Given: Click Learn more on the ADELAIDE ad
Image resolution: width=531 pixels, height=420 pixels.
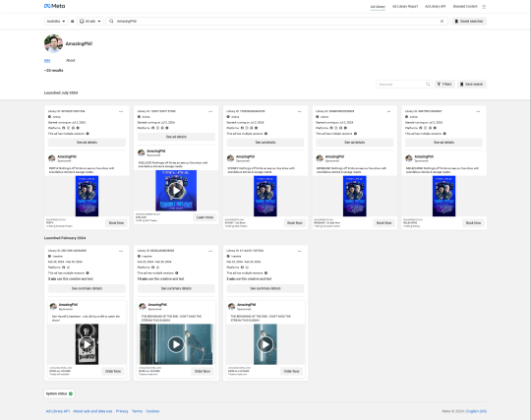Looking at the screenshot, I should coord(205,217).
